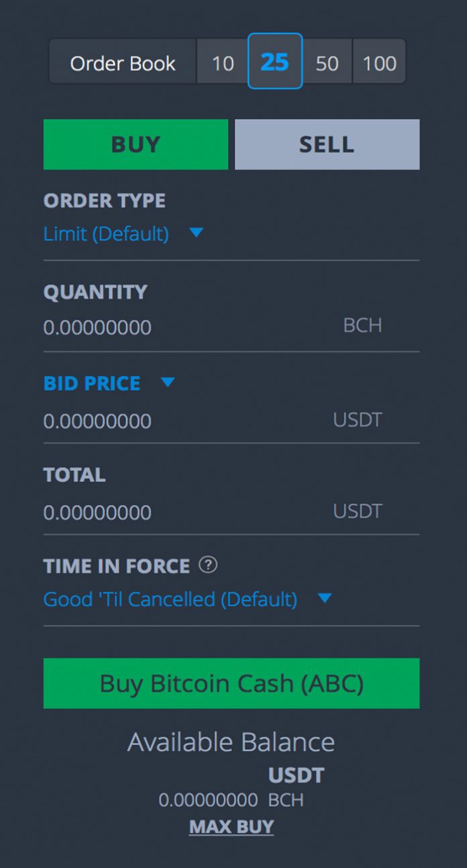Click the MAX BUY link

(231, 826)
